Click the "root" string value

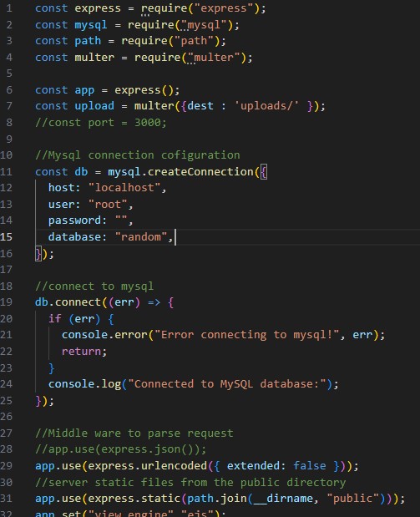point(108,205)
